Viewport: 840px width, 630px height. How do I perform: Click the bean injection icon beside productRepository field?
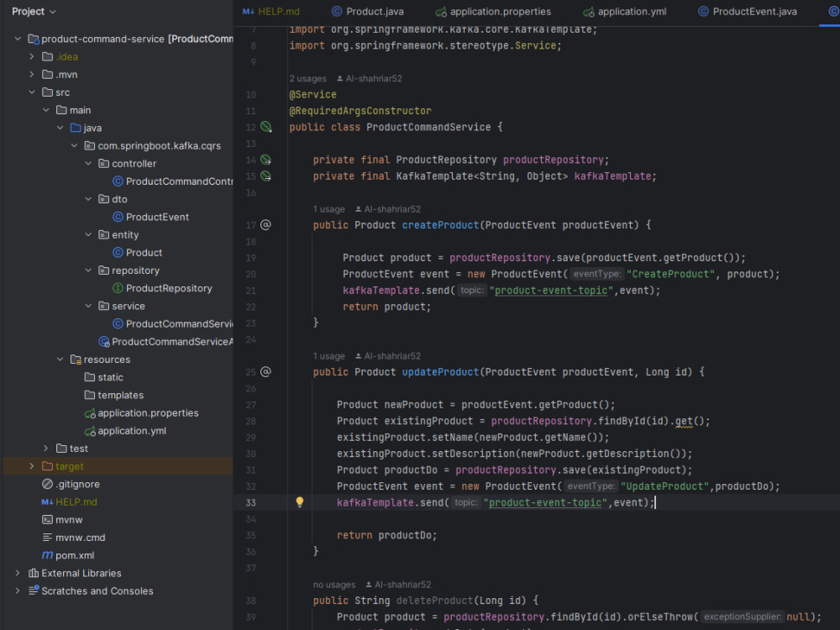pyautogui.click(x=267, y=158)
